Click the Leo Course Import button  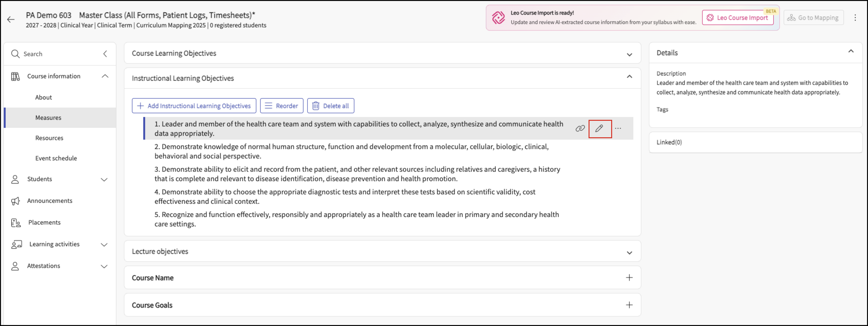pyautogui.click(x=738, y=17)
